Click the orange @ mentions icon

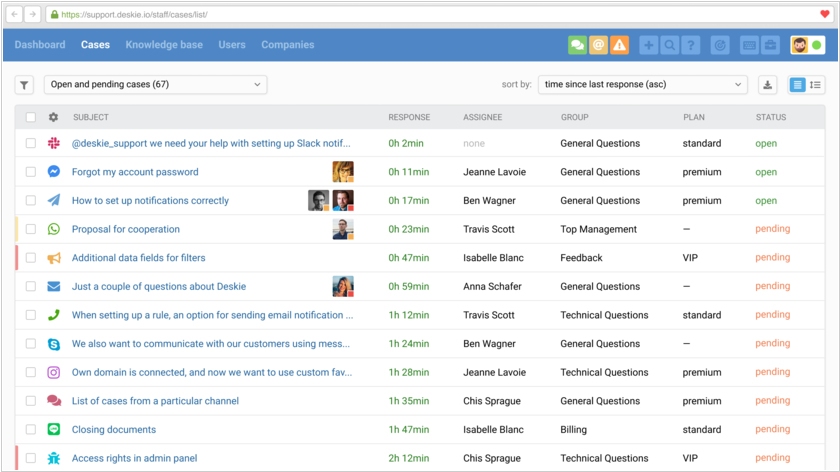pos(598,45)
